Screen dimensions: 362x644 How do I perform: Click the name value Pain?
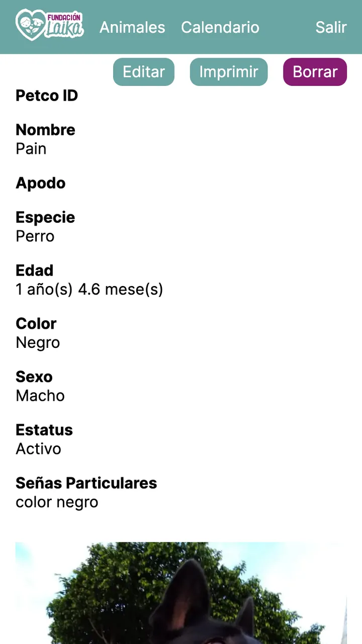pos(31,149)
